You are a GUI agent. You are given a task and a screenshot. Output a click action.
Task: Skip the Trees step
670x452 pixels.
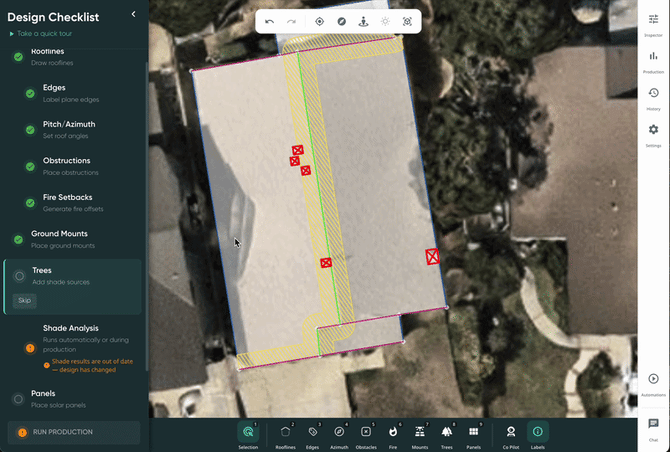coord(24,300)
